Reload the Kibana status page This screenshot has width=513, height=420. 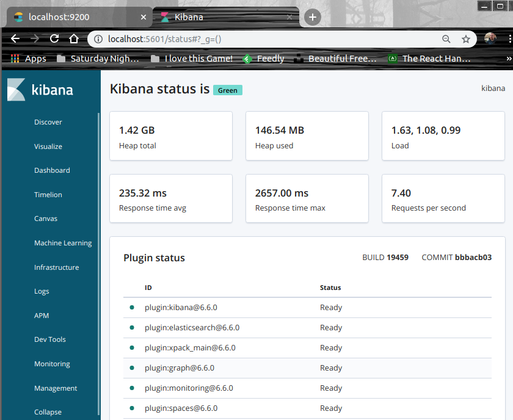click(x=54, y=38)
